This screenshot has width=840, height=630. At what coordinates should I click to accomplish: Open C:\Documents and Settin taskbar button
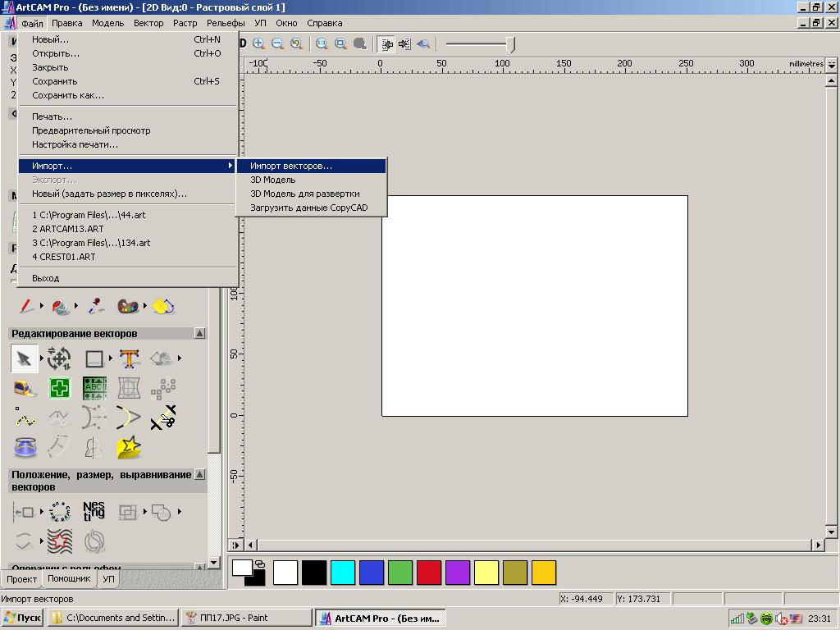point(113,618)
